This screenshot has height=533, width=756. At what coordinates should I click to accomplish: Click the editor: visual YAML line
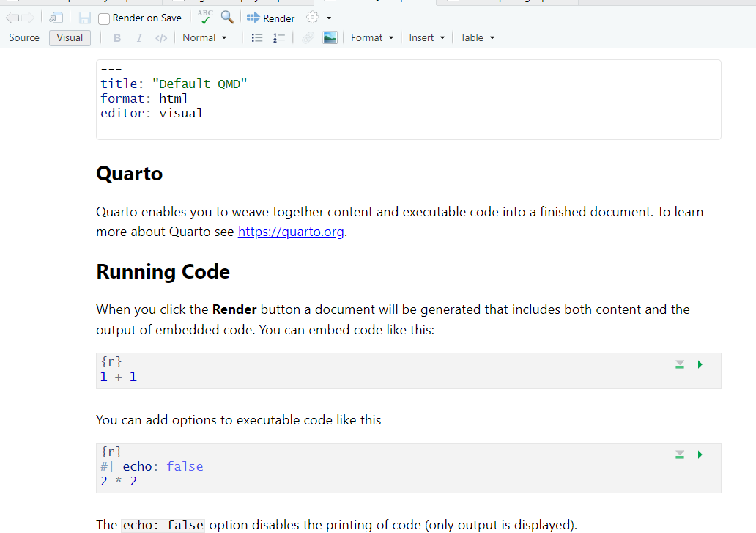point(152,114)
